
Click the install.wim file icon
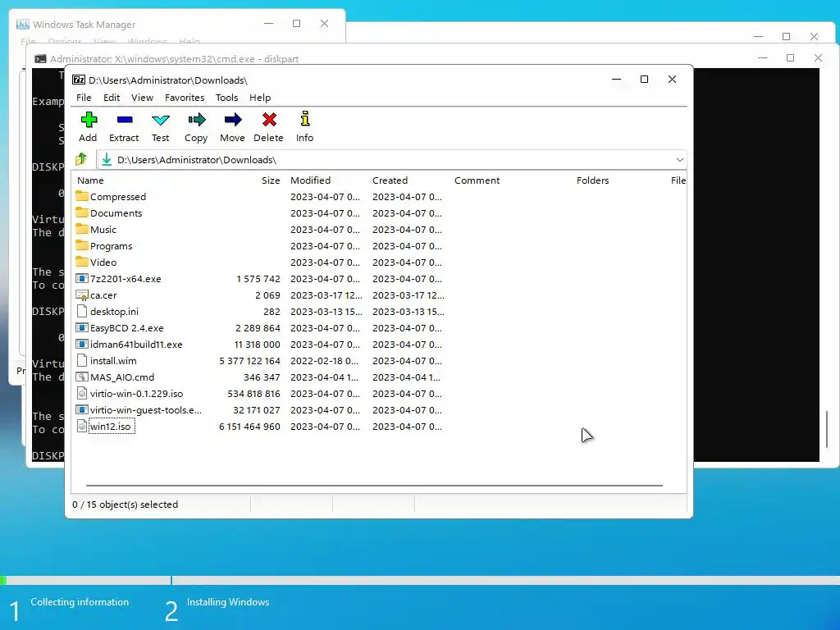(82, 361)
